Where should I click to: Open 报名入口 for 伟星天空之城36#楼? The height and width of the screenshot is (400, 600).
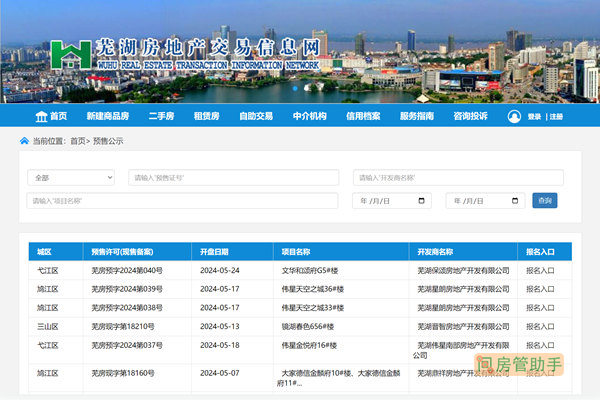point(540,289)
